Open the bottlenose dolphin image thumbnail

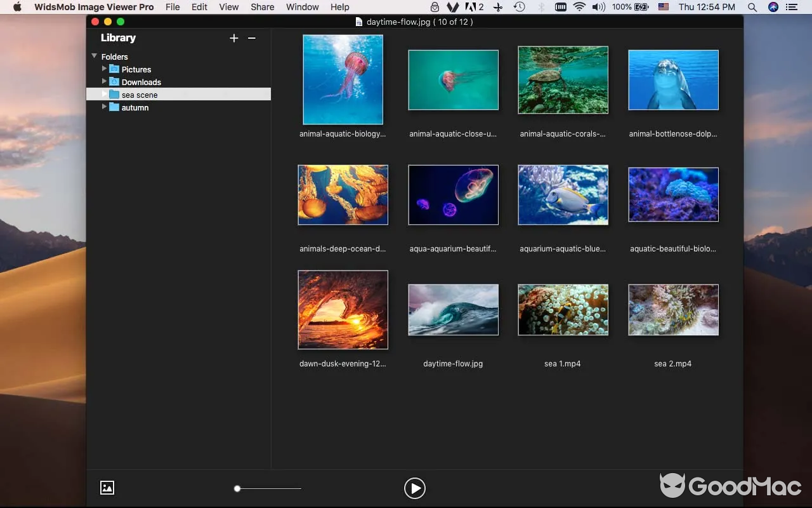pos(673,79)
